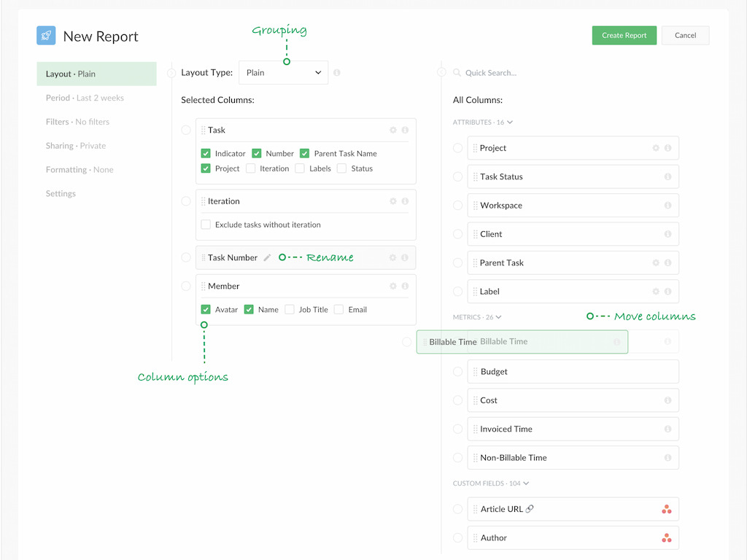Check Exclude tasks without iteration
The width and height of the screenshot is (747, 560).
[x=205, y=225]
